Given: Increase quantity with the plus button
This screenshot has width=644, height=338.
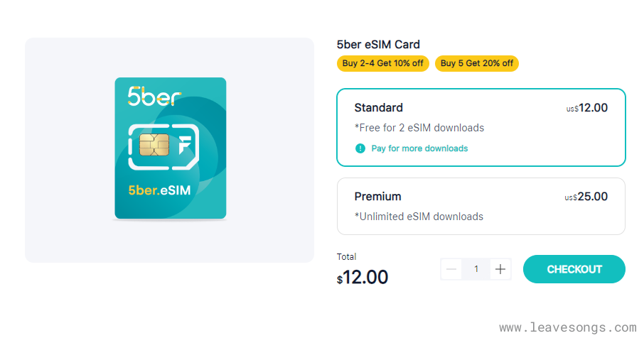Looking at the screenshot, I should (500, 269).
